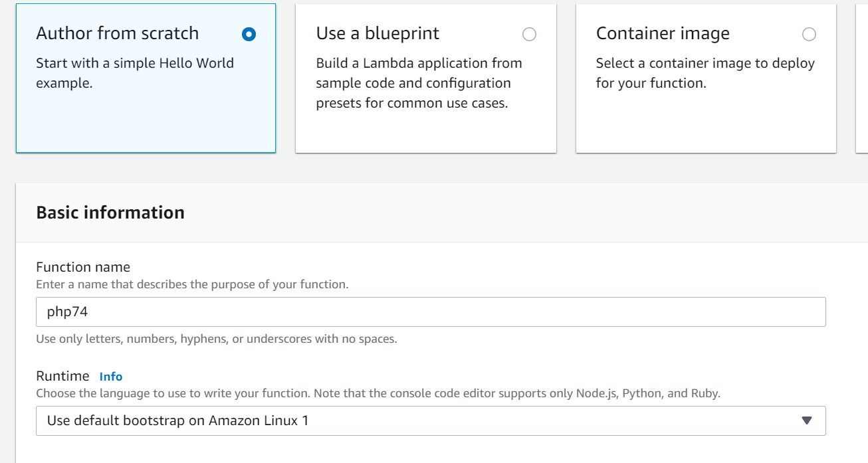Image resolution: width=868 pixels, height=463 pixels.
Task: Click the "Choose the language" runtime description
Action: coord(378,393)
